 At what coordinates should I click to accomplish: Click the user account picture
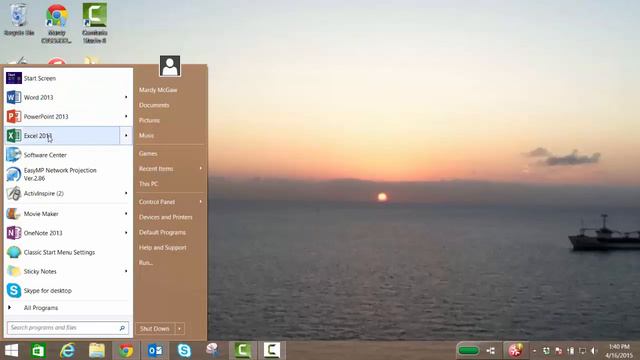pos(170,66)
